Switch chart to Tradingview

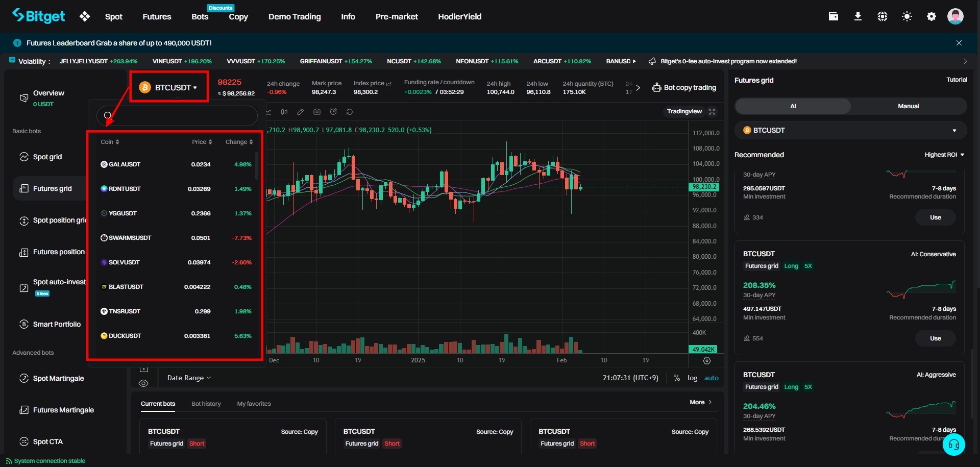pyautogui.click(x=684, y=111)
